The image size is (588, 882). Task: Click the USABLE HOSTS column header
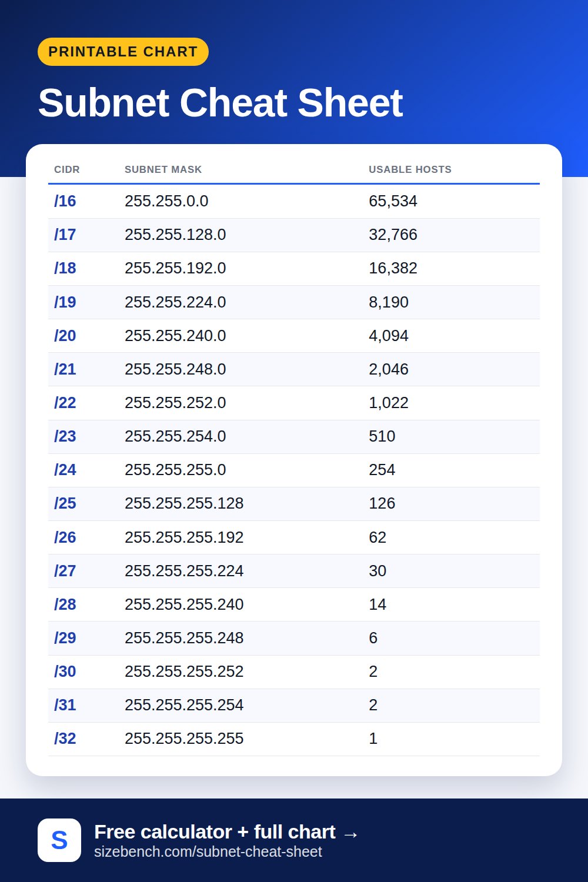pyautogui.click(x=410, y=169)
